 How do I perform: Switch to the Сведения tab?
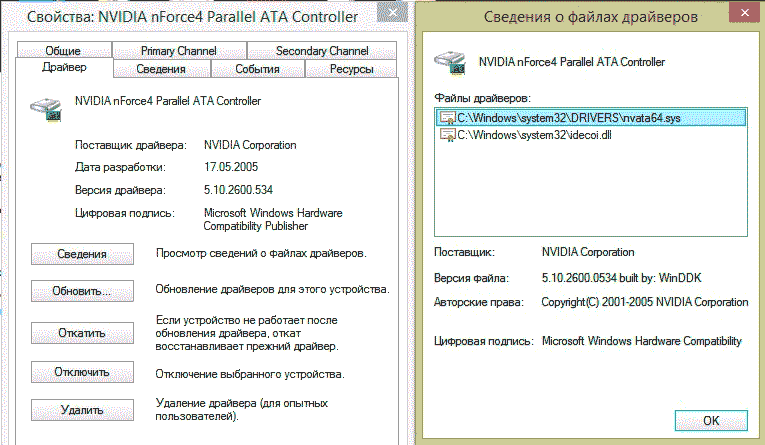161,69
